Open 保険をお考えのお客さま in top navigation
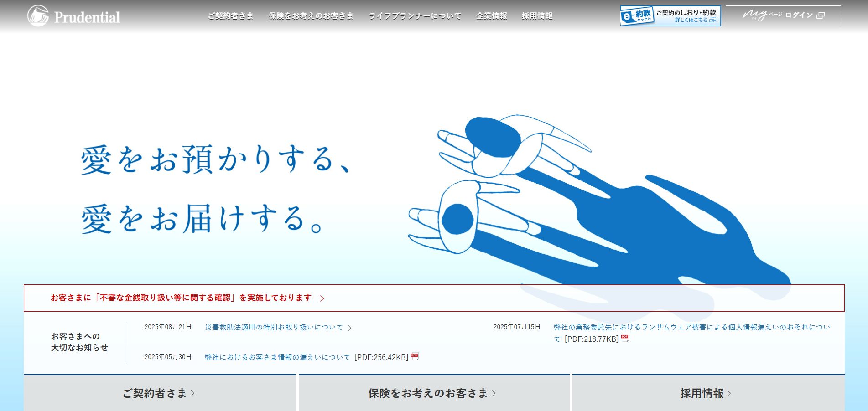Image resolution: width=868 pixels, height=411 pixels. pyautogui.click(x=311, y=16)
